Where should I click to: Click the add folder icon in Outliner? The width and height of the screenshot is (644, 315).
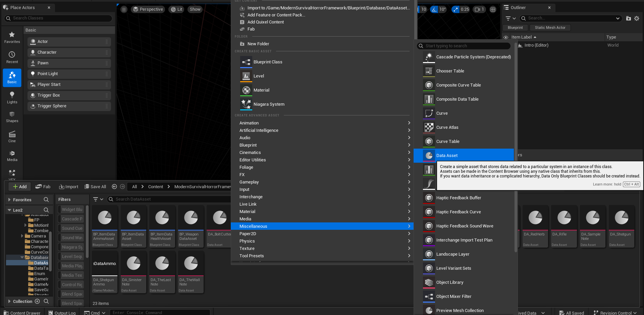[628, 18]
